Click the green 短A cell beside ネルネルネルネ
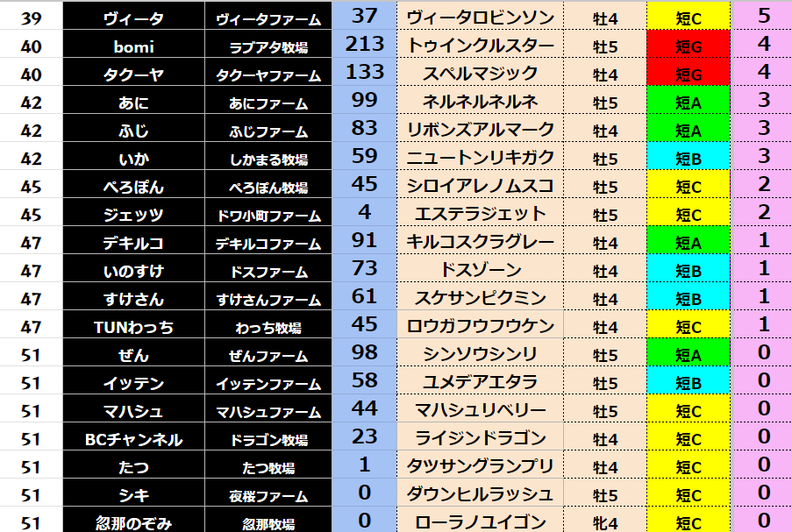 click(x=688, y=102)
